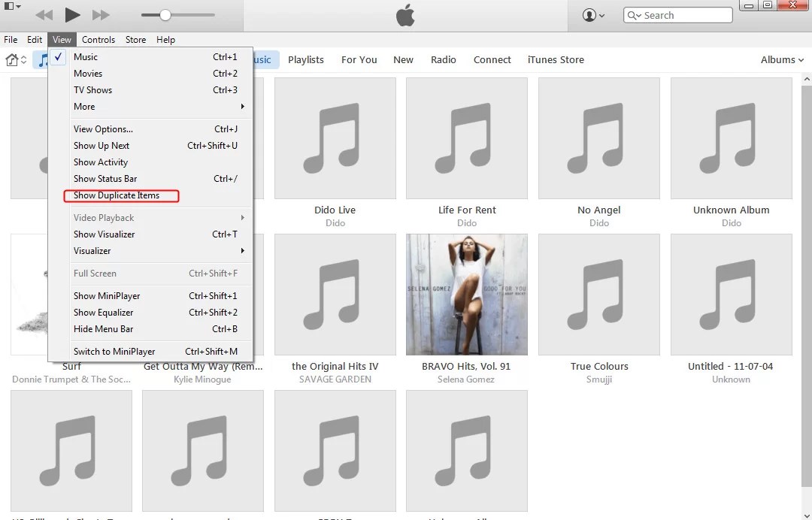Click the Fast-forward playback icon

pos(99,14)
